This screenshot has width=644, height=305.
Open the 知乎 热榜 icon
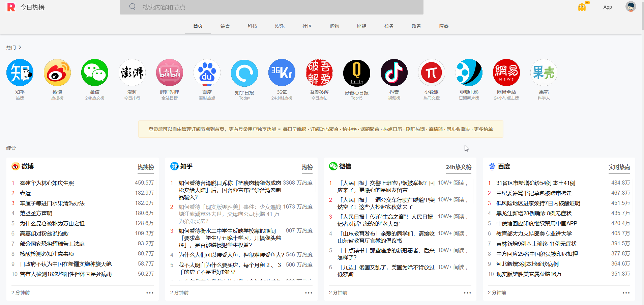click(20, 73)
